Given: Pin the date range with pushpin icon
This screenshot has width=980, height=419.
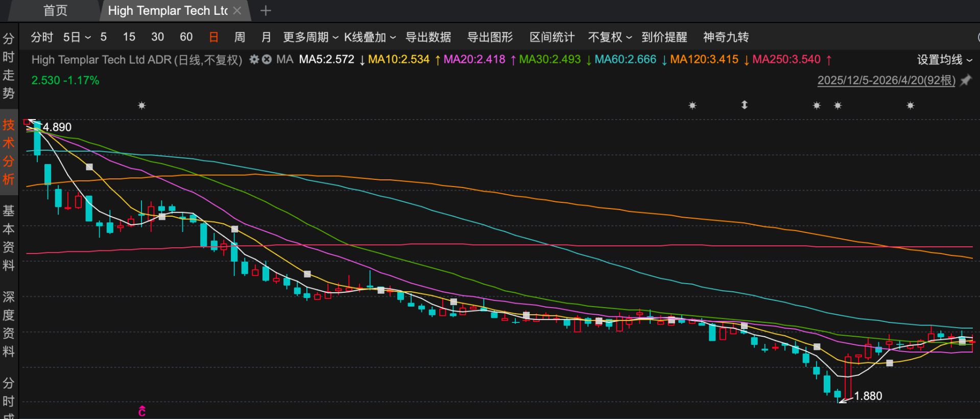Looking at the screenshot, I should (965, 81).
